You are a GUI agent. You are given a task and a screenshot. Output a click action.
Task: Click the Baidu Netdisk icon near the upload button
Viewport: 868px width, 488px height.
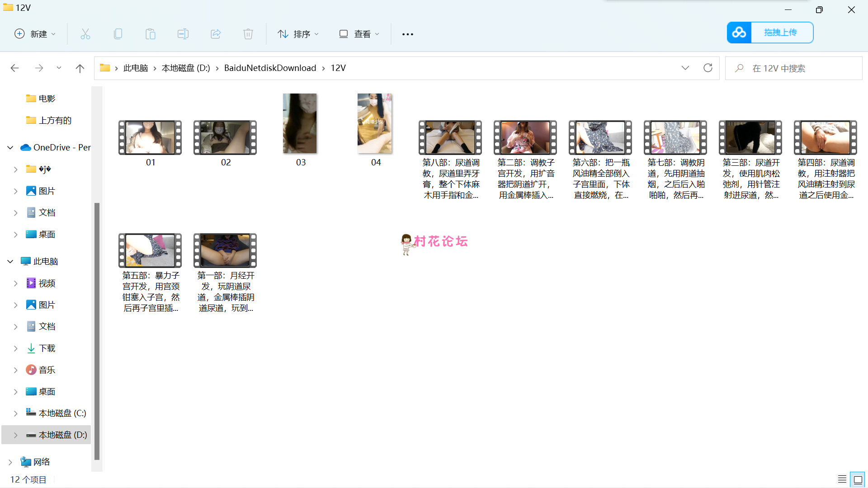coord(739,32)
